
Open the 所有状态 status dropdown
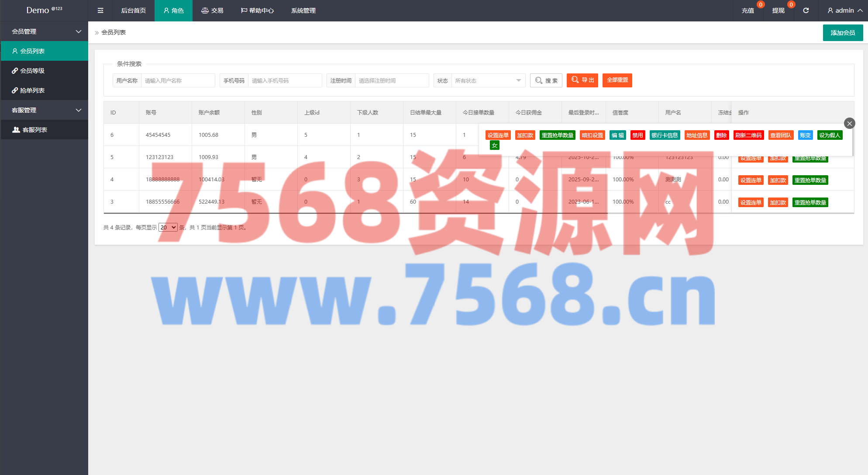pos(488,80)
